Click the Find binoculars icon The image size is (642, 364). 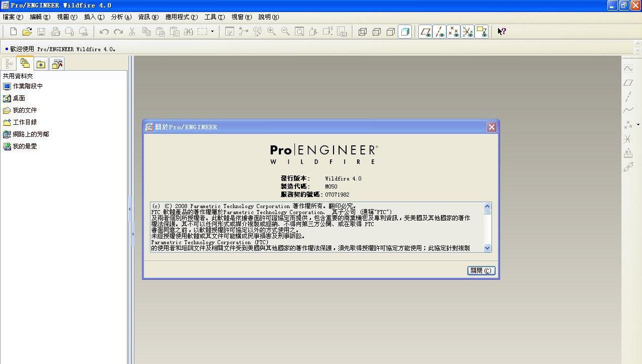pos(189,32)
